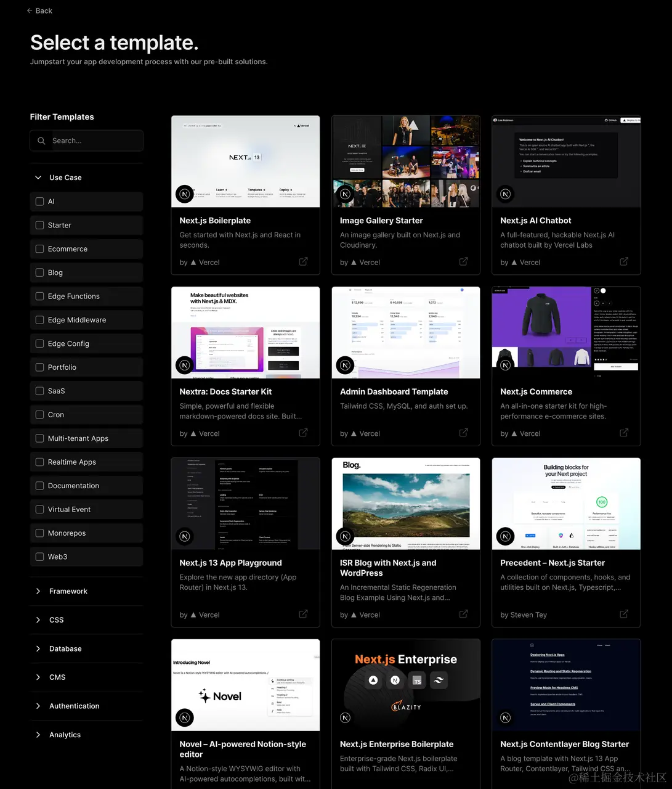Open Admin Dashboard Template external link icon
Image resolution: width=672 pixels, height=789 pixels.
click(464, 433)
